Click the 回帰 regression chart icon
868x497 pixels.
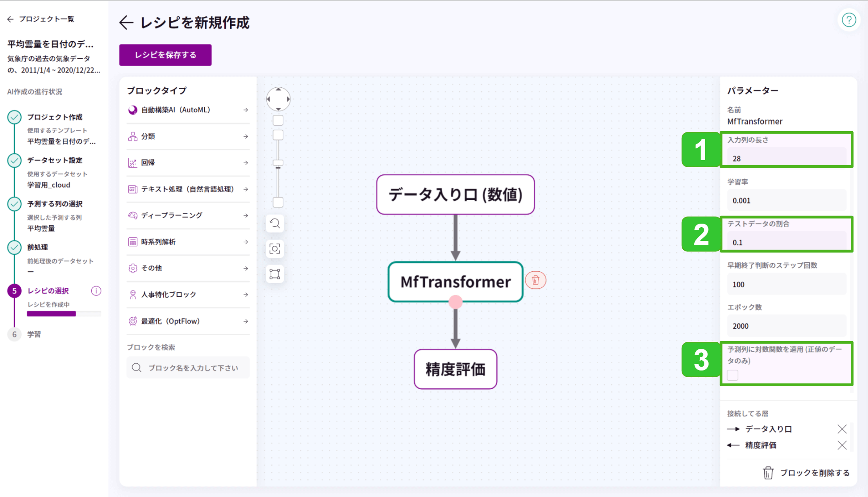pyautogui.click(x=133, y=163)
